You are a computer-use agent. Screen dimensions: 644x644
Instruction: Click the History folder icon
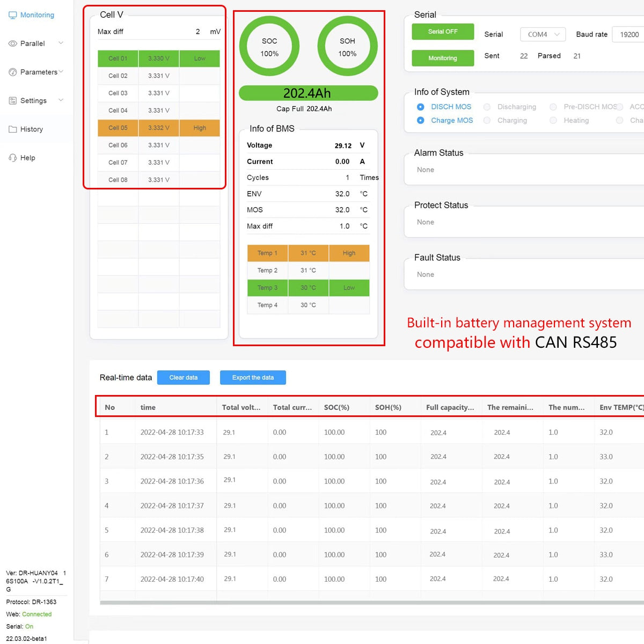coord(13,129)
